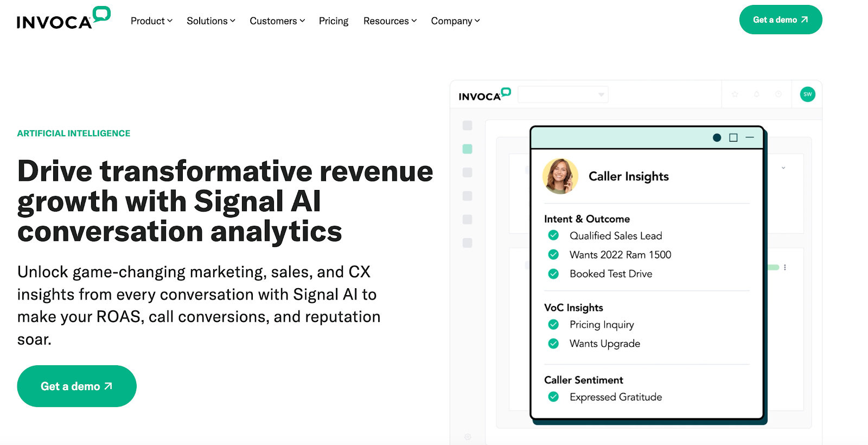Click the Intent & Outcome section title

[587, 219]
